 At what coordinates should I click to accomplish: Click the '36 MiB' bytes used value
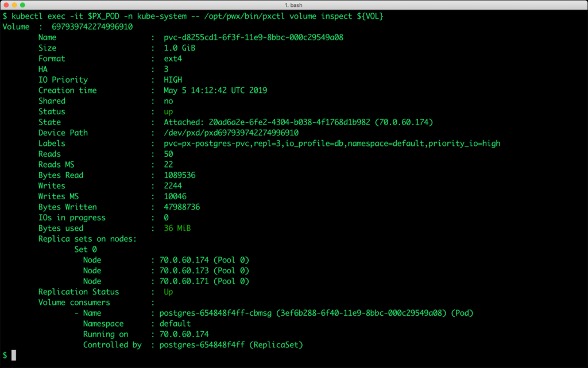(x=177, y=228)
